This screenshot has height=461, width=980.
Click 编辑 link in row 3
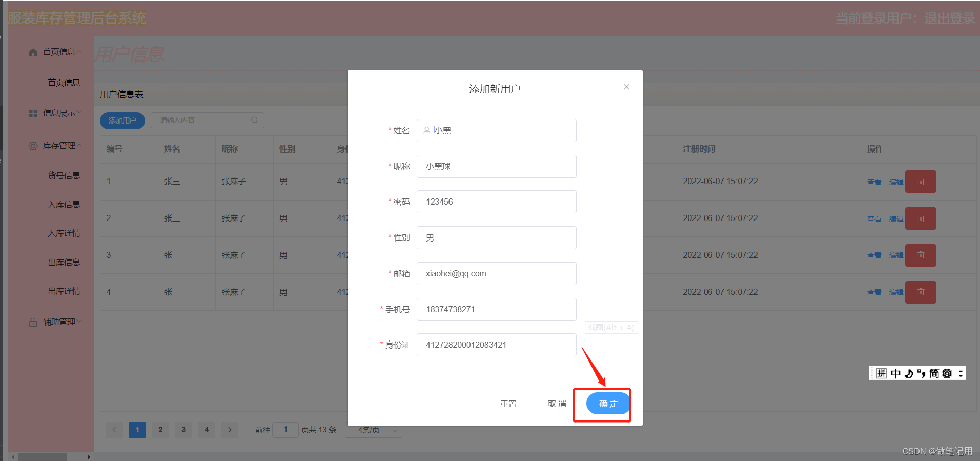point(896,255)
